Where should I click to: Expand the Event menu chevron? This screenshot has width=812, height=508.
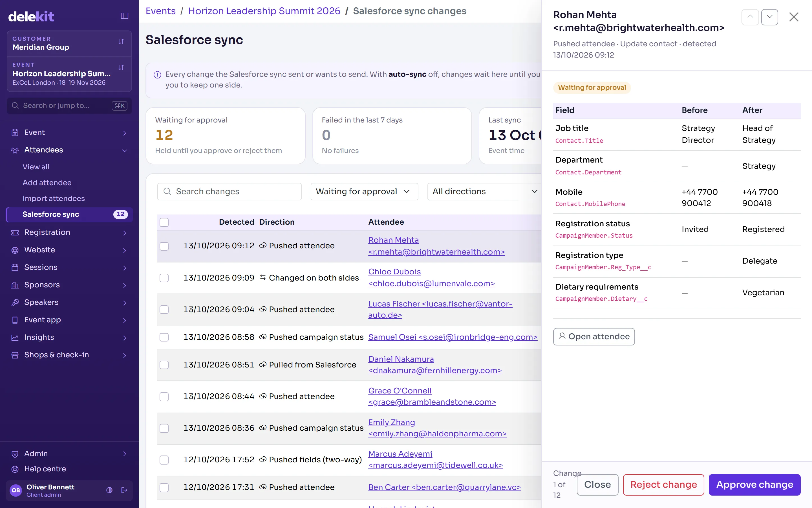coord(125,133)
